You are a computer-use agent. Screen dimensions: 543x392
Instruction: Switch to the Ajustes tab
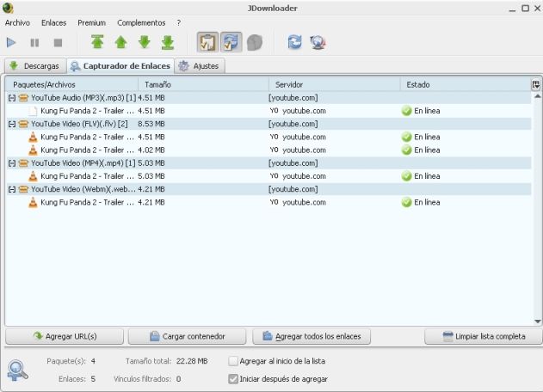pyautogui.click(x=201, y=65)
